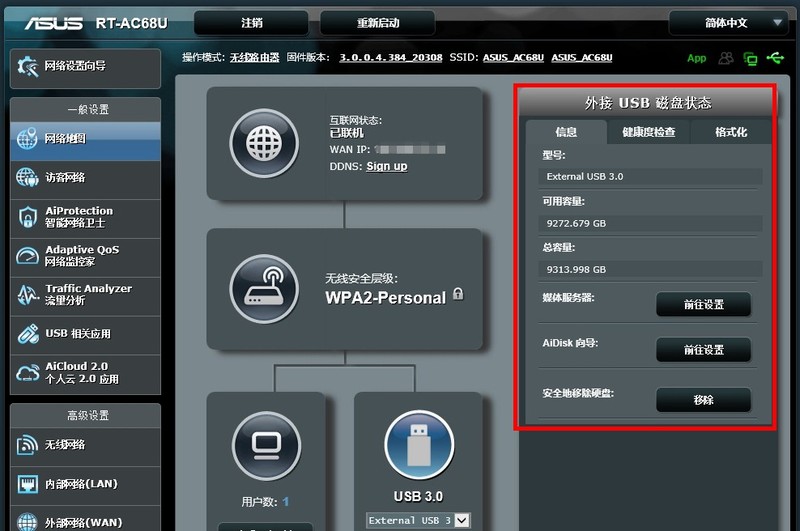
Task: Open 访客网络 guest network icon
Action: (27, 178)
